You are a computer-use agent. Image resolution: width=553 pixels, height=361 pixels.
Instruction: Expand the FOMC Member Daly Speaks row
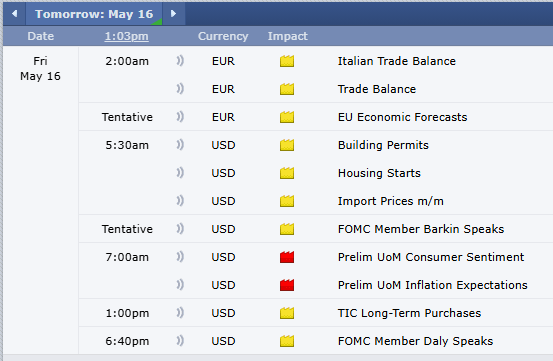316,341
